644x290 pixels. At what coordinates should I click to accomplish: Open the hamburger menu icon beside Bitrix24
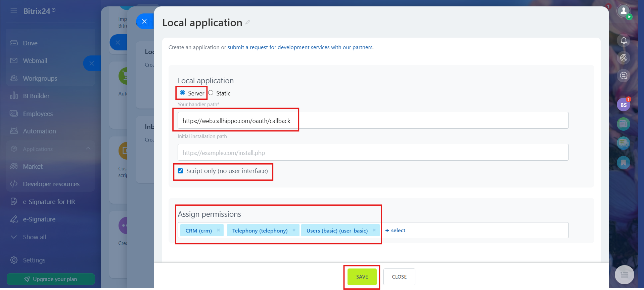tap(14, 11)
